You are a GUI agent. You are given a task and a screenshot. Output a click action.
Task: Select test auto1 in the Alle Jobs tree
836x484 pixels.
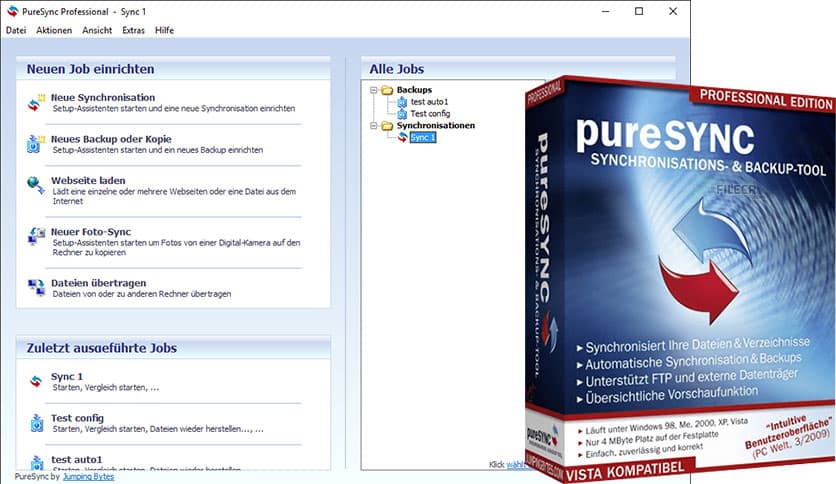pyautogui.click(x=429, y=102)
